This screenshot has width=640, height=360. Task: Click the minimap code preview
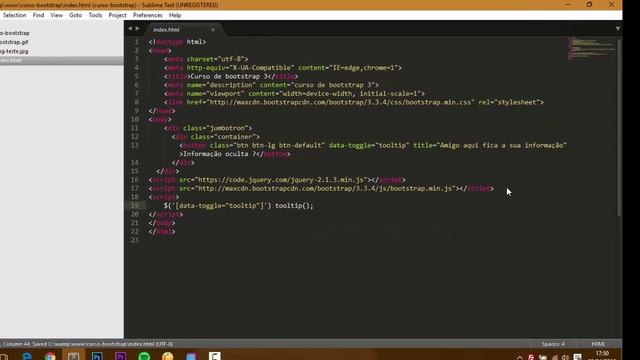[591, 48]
